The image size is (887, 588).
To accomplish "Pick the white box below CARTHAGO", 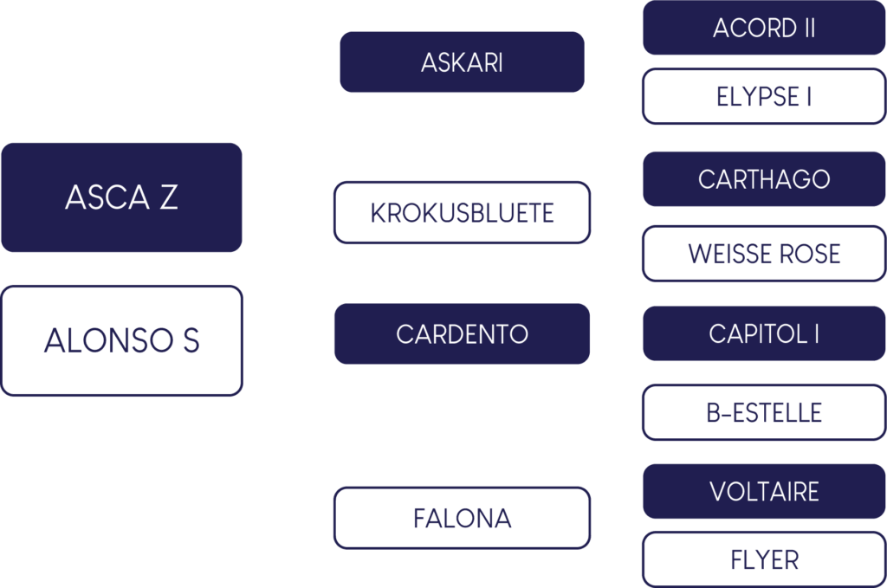I will tap(764, 254).
